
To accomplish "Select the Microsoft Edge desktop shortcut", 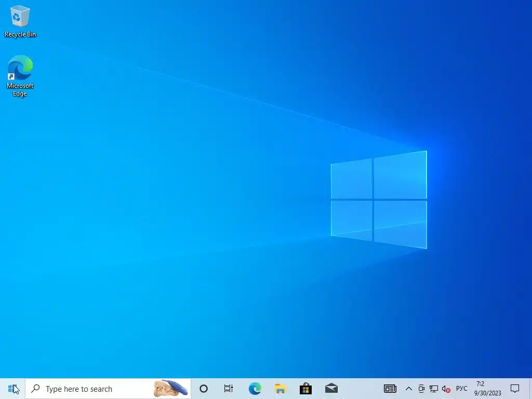I will 20,76.
